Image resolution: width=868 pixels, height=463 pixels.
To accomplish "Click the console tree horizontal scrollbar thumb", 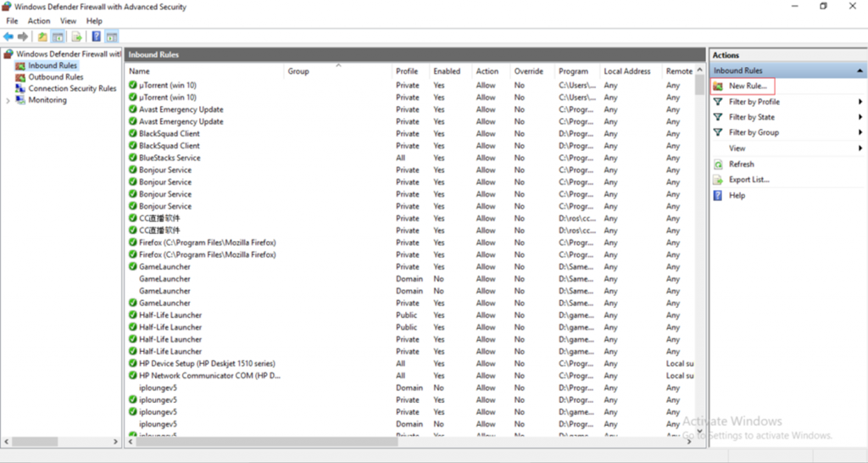I will (35, 442).
